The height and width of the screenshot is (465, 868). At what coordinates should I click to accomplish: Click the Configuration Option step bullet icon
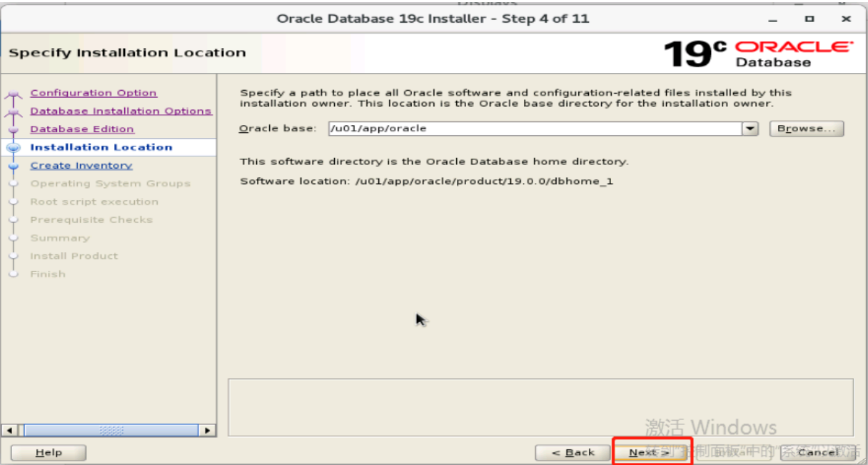(13, 94)
